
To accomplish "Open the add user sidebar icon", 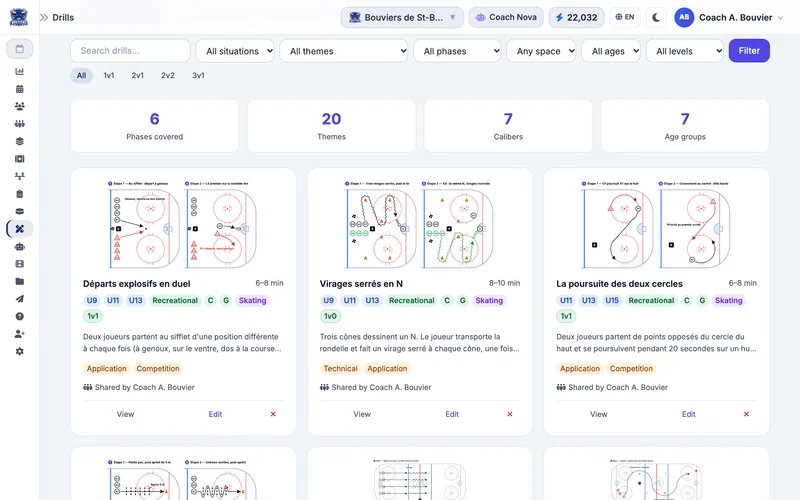I will click(19, 334).
